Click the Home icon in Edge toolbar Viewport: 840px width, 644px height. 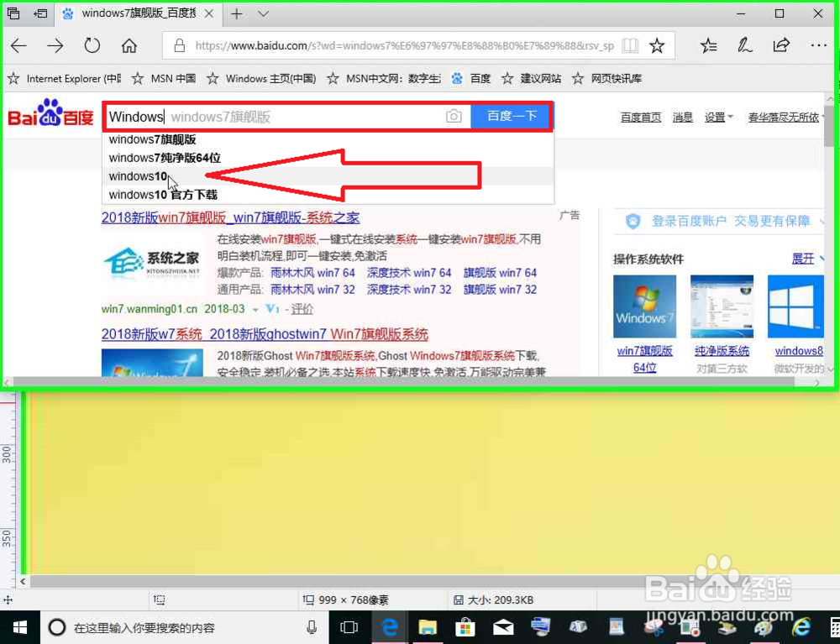(x=128, y=45)
